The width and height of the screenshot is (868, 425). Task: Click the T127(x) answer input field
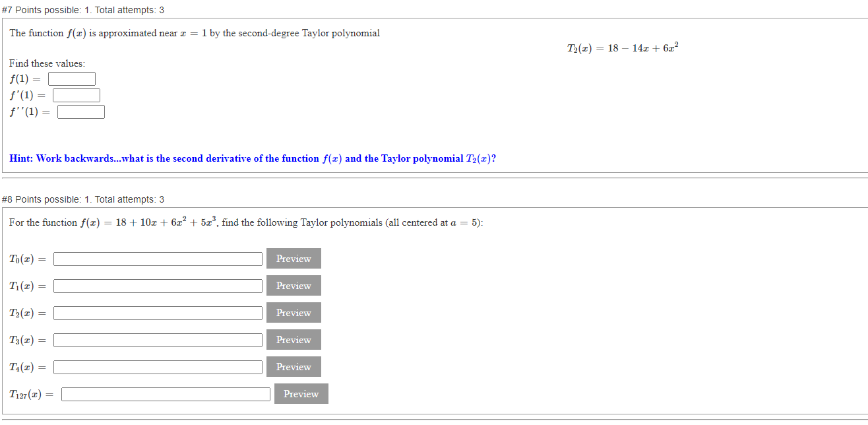coord(165,393)
